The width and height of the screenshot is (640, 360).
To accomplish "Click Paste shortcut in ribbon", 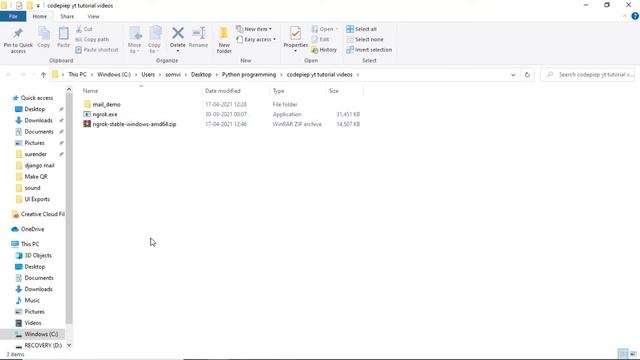I will tap(97, 50).
